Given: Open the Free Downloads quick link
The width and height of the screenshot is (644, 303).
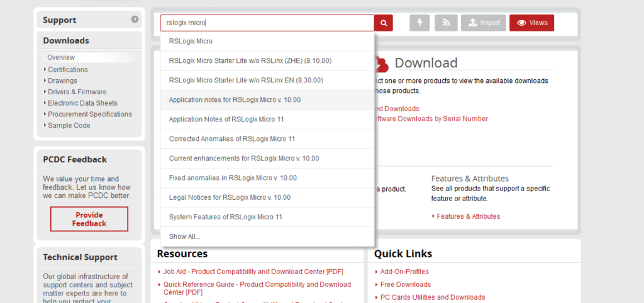Looking at the screenshot, I should [406, 285].
